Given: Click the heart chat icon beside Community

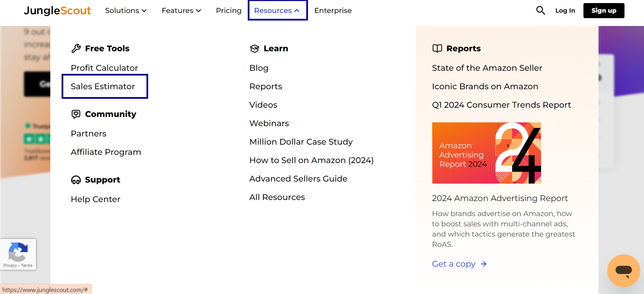Looking at the screenshot, I should pyautogui.click(x=76, y=114).
